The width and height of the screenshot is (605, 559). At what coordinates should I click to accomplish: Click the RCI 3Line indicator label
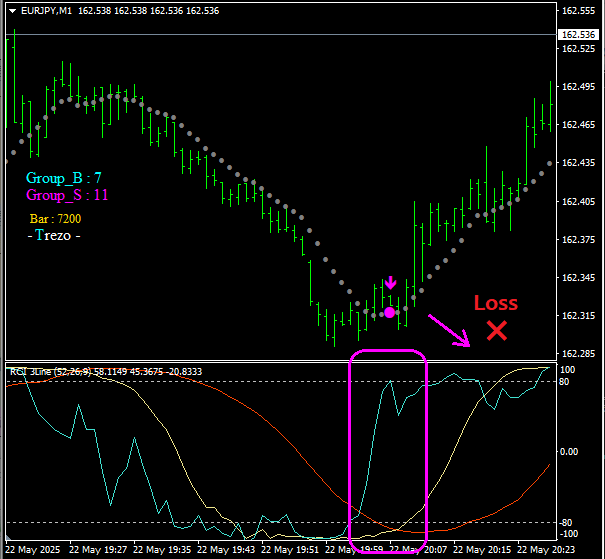pyautogui.click(x=106, y=372)
